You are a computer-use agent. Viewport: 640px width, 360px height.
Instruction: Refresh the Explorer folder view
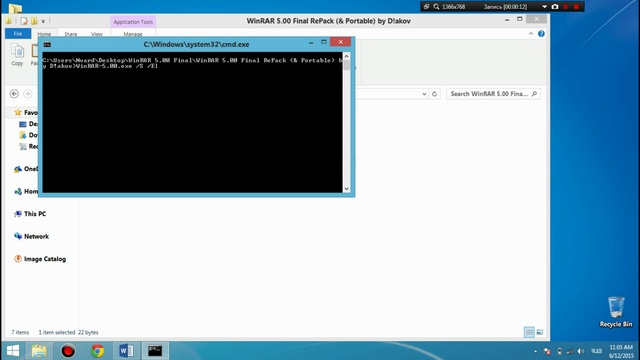pyautogui.click(x=434, y=94)
